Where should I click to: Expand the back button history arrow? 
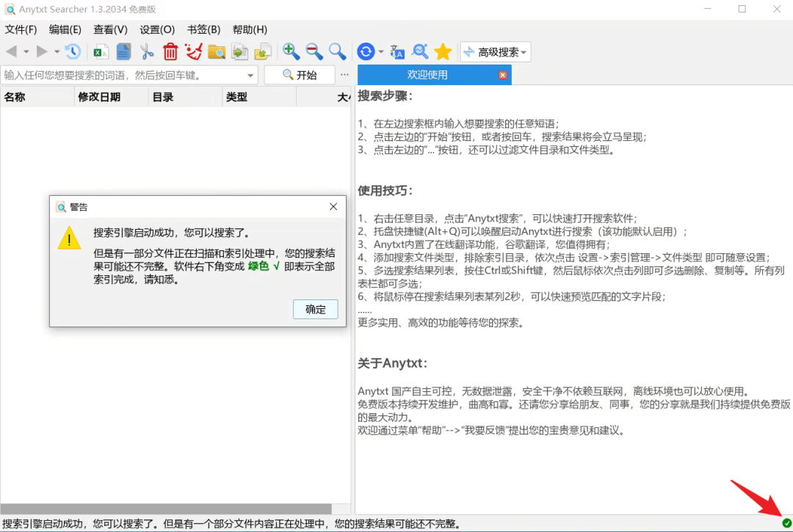point(26,51)
